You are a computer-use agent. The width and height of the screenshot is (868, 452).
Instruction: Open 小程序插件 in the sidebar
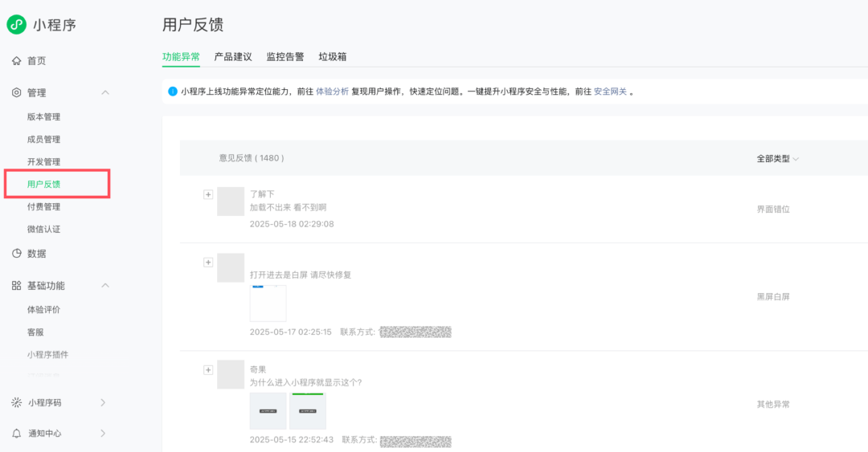[47, 355]
